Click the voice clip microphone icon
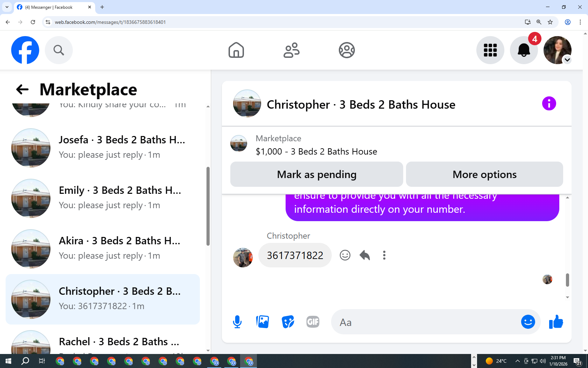588x368 pixels. [x=237, y=322]
